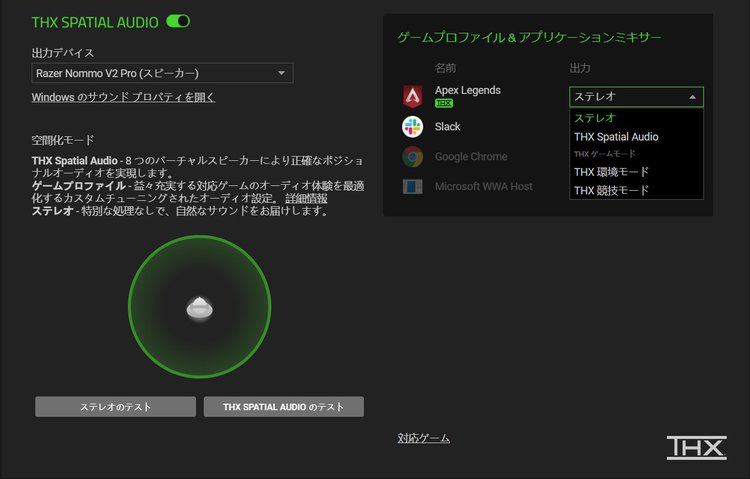Click the Slack app icon

412,127
